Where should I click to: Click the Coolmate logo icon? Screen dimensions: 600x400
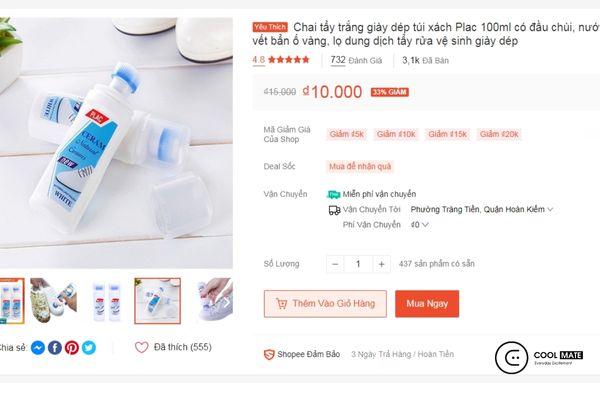pyautogui.click(x=512, y=357)
